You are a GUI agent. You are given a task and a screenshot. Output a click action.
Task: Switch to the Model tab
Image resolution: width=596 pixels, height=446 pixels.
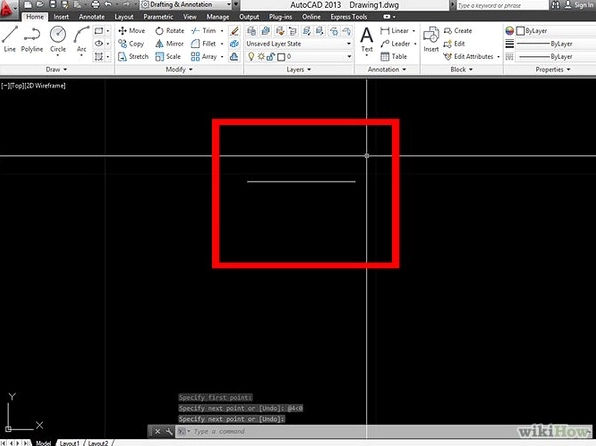pos(43,443)
